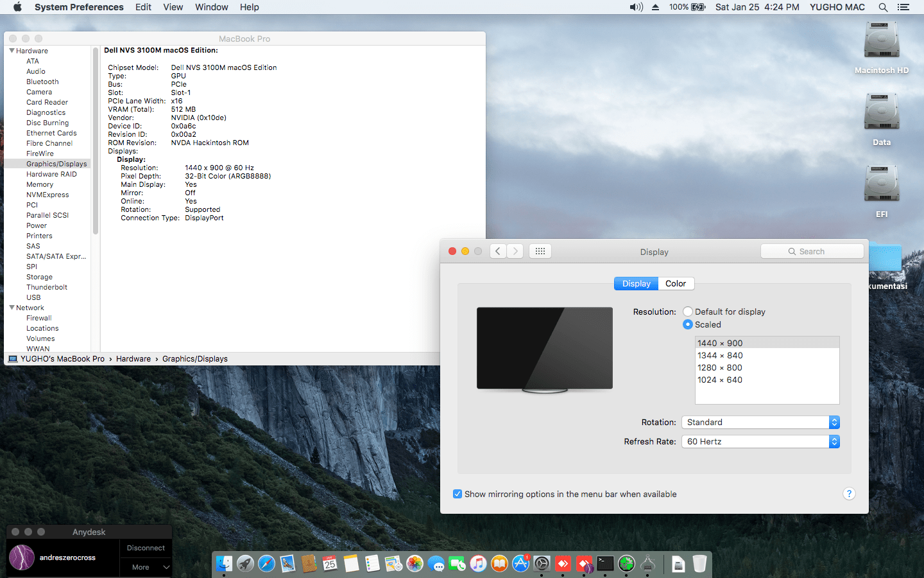Open Contacts from the dock
This screenshot has width=924, height=578.
(x=309, y=564)
